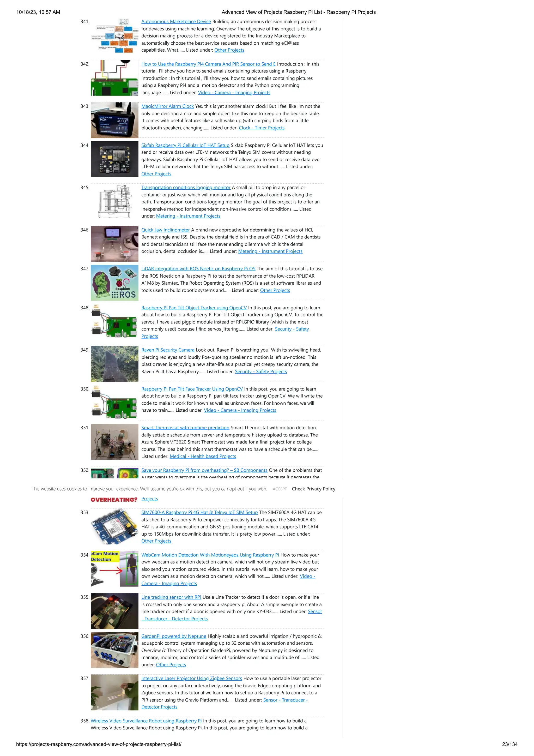Click the projects-raspberry.com URL in the footer

[99, 744]
